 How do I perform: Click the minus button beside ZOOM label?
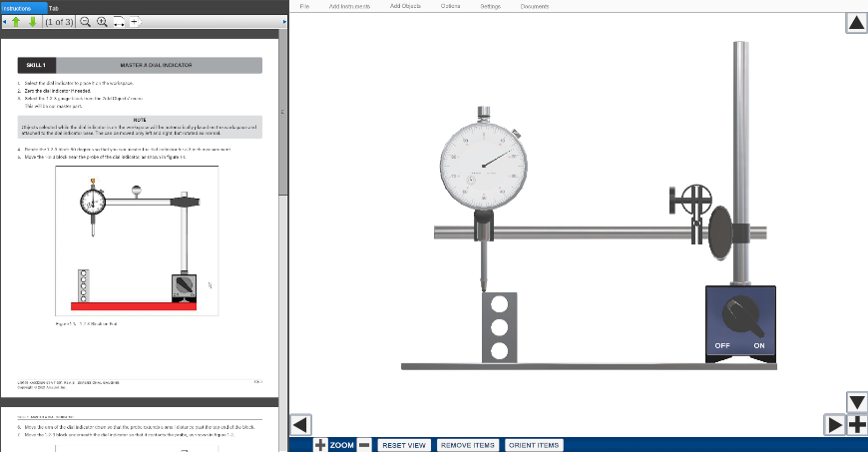pos(364,445)
